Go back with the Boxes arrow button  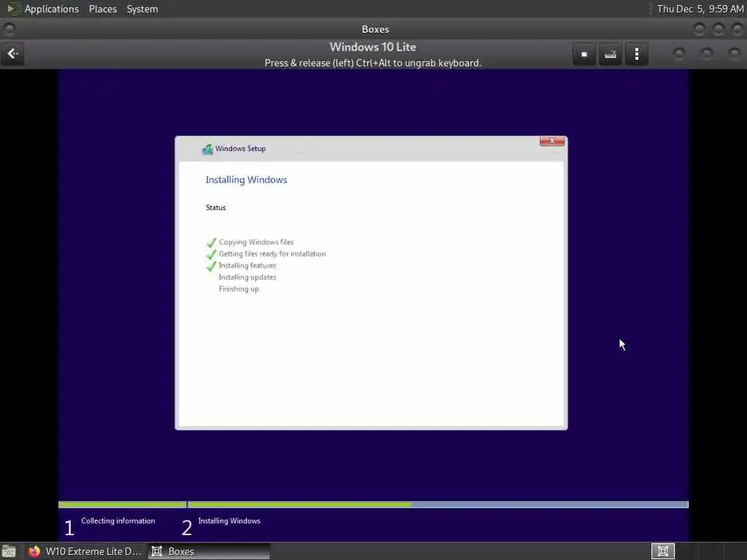12,54
